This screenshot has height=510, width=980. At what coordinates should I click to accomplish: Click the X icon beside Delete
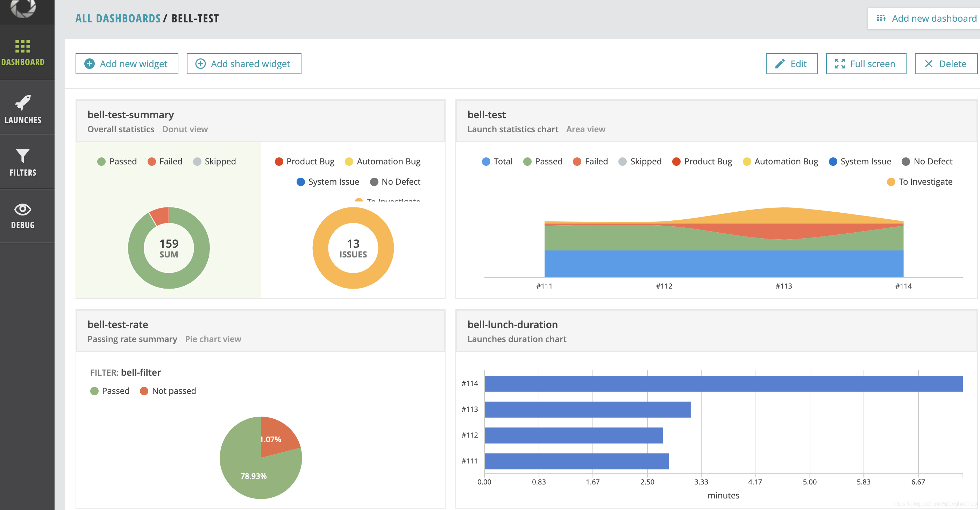(928, 64)
